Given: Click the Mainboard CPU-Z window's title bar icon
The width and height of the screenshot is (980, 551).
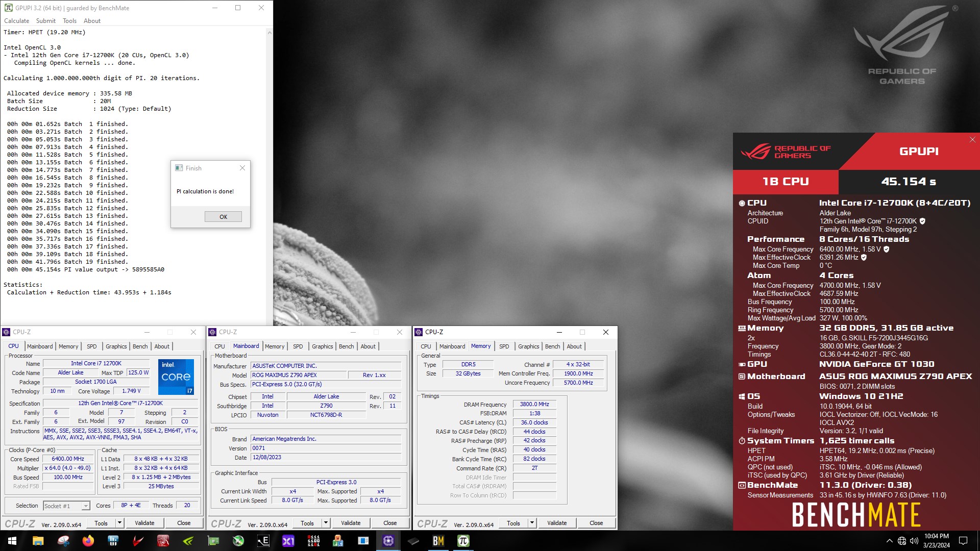Looking at the screenshot, I should click(x=212, y=332).
